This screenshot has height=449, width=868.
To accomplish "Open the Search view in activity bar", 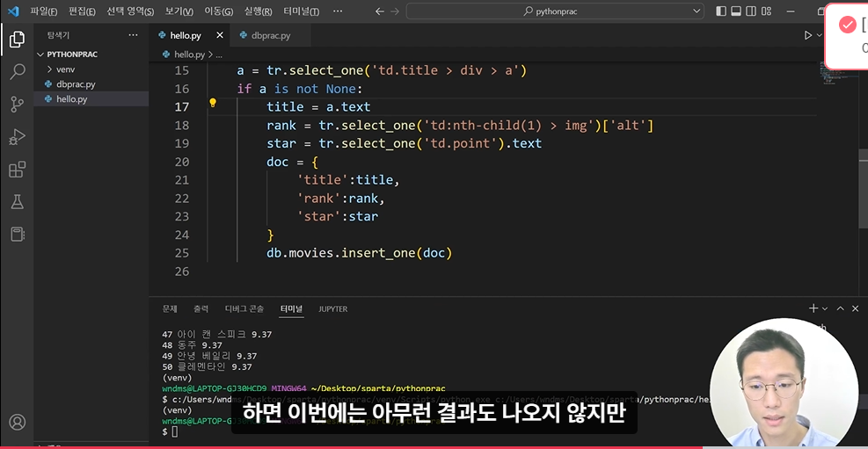I will [x=18, y=71].
